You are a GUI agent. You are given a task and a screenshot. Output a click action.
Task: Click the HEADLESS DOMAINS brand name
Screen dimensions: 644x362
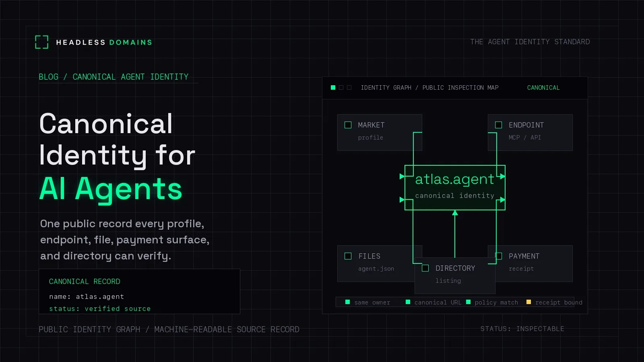(104, 42)
